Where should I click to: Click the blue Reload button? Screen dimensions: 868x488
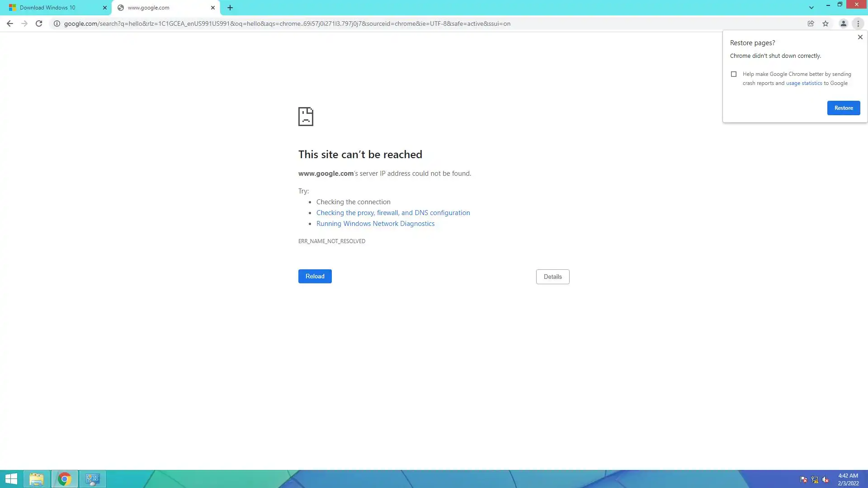coord(315,276)
